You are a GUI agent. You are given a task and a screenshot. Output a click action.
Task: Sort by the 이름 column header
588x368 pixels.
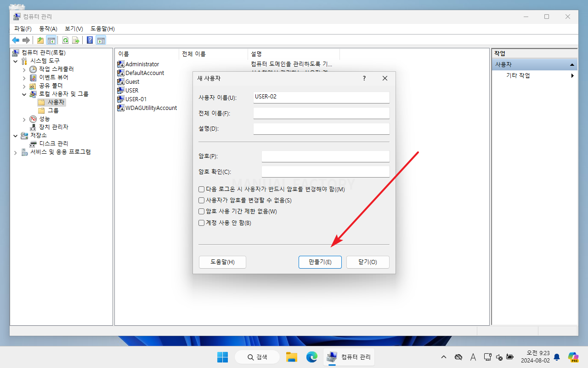(147, 54)
